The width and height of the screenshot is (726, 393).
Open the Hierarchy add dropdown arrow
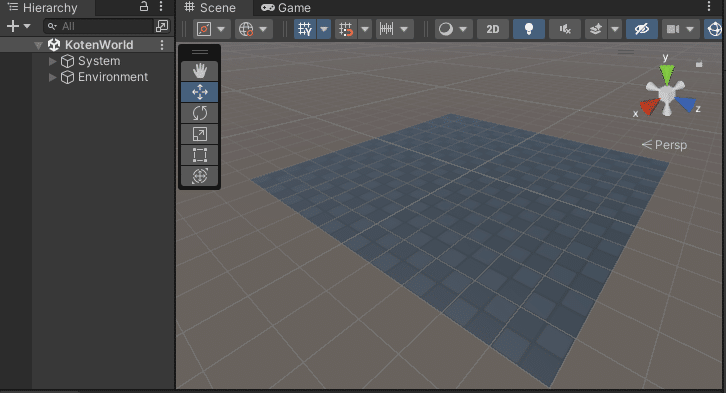coord(27,26)
